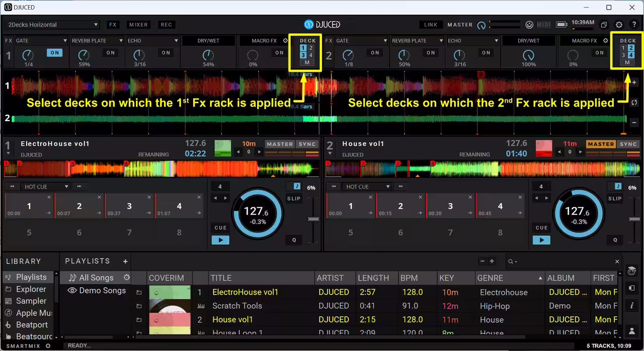Play deck 2 track
Viewport: 644px width, 351px height.
[541, 240]
